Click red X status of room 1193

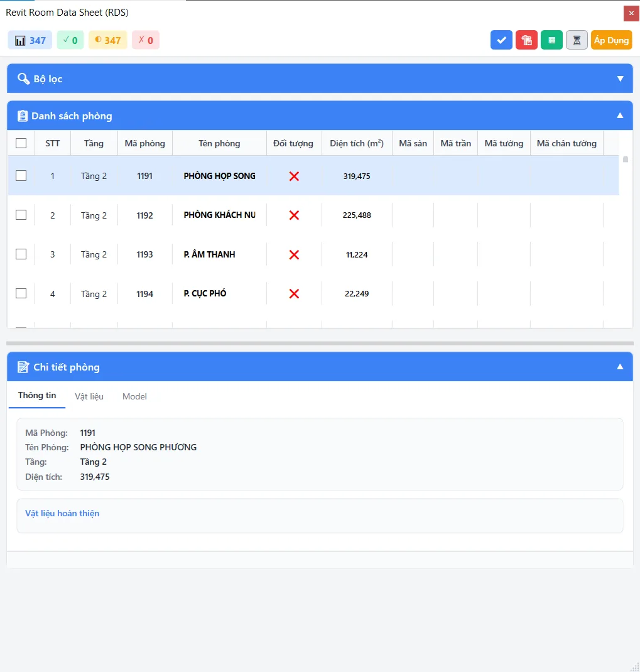pos(294,254)
